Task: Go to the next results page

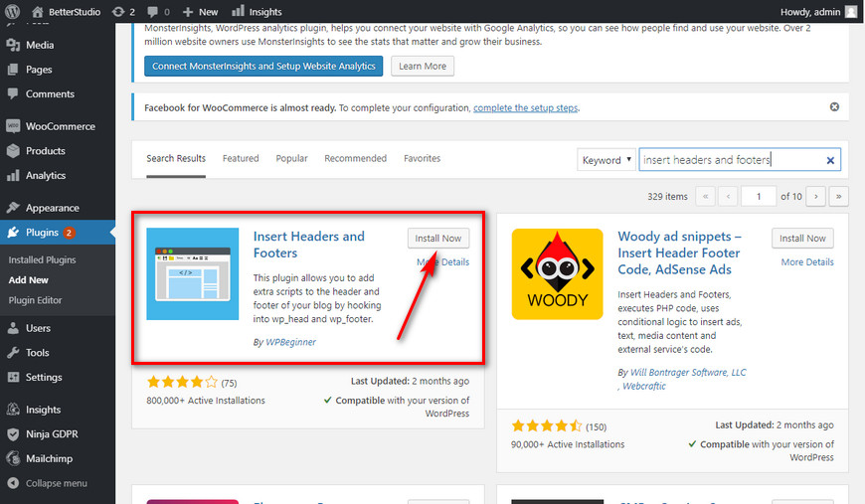Action: pos(816,196)
